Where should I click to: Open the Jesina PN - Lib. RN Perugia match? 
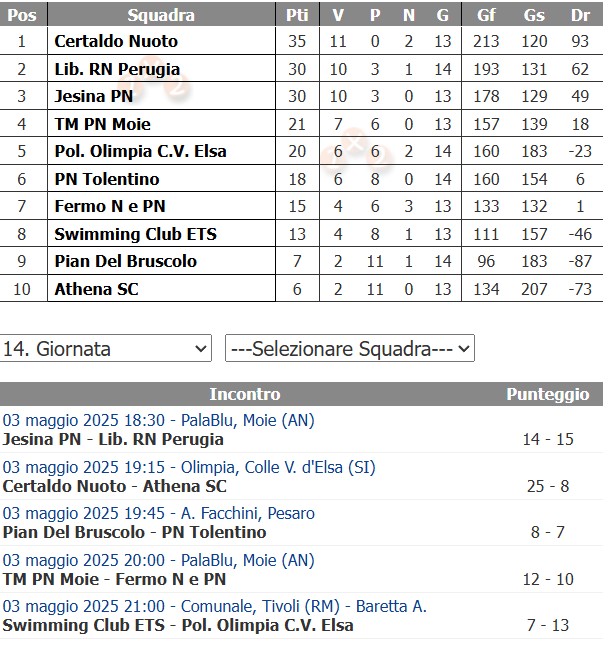point(113,439)
